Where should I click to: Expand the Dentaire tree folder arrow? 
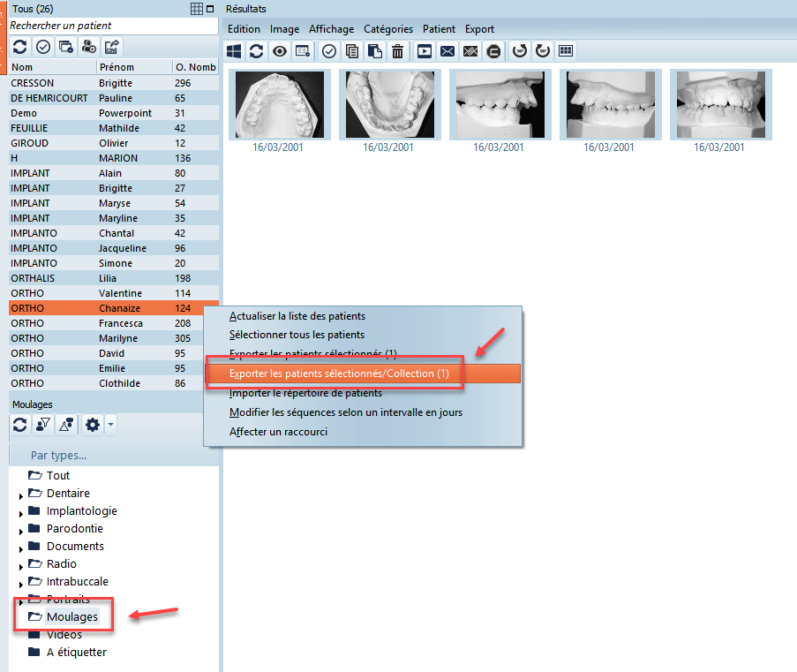21,496
